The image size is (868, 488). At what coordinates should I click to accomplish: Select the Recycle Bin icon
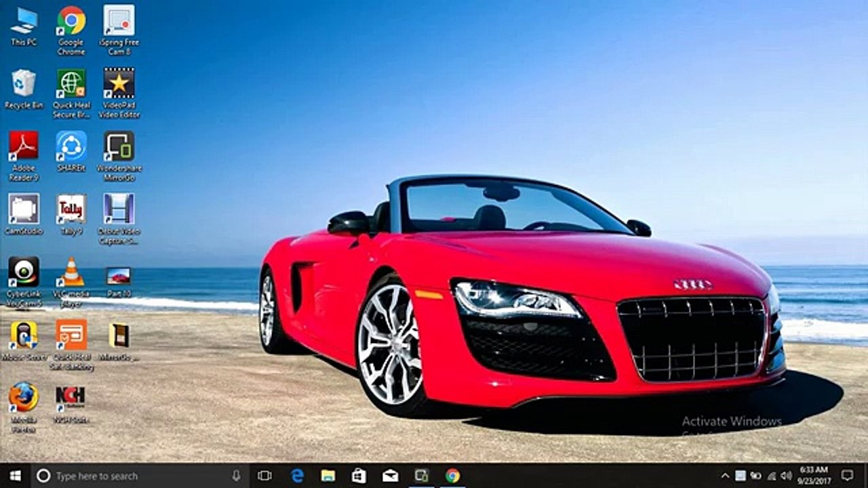24,89
